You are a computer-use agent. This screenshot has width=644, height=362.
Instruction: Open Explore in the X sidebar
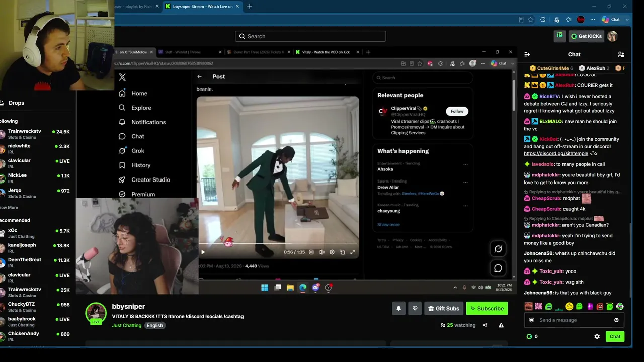click(x=135, y=108)
